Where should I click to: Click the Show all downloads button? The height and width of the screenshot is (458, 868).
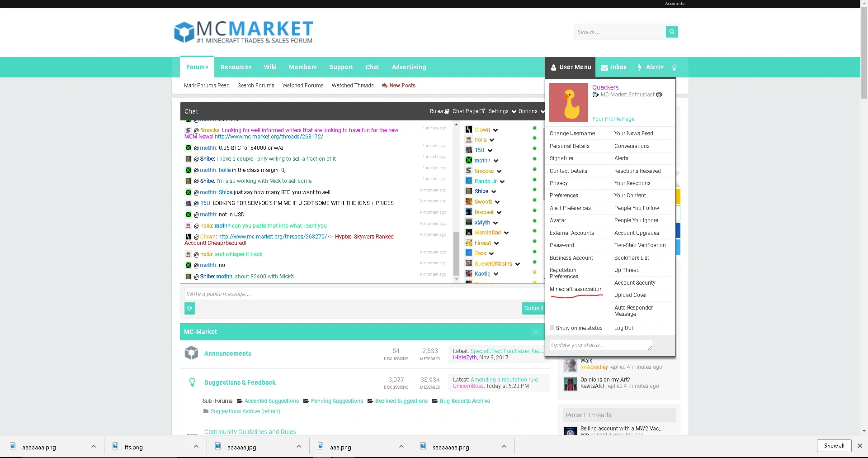[x=834, y=446]
